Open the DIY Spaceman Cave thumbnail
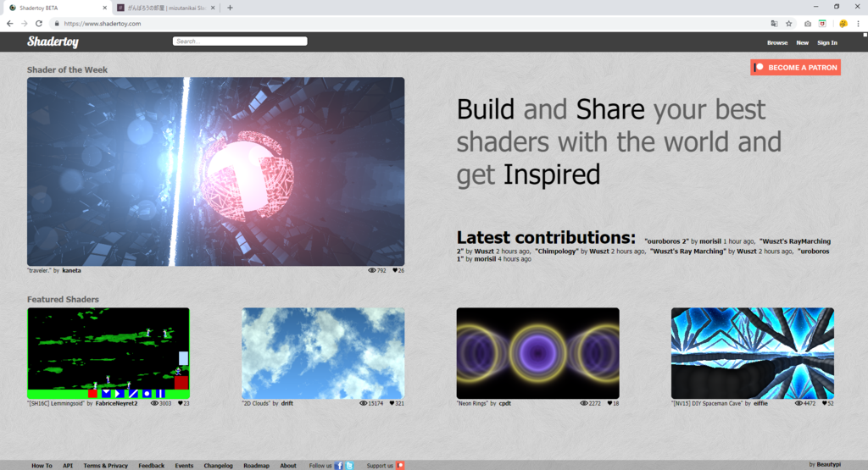This screenshot has height=470, width=868. coord(753,353)
